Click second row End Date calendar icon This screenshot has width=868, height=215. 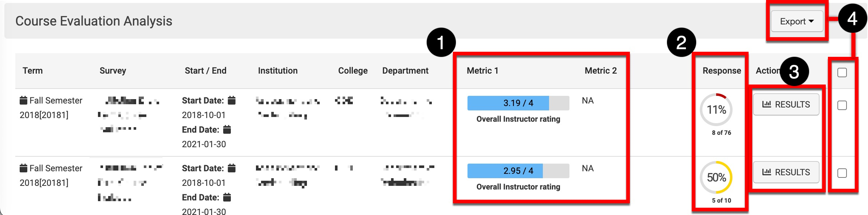click(227, 197)
